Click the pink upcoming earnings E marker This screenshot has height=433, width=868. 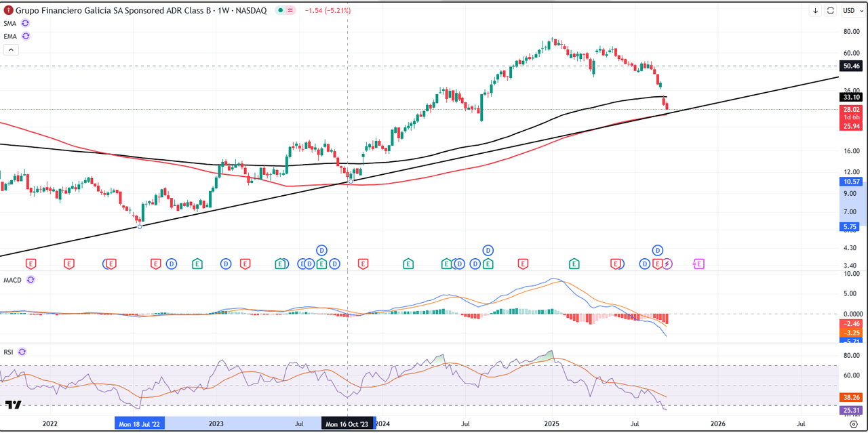[x=699, y=264]
